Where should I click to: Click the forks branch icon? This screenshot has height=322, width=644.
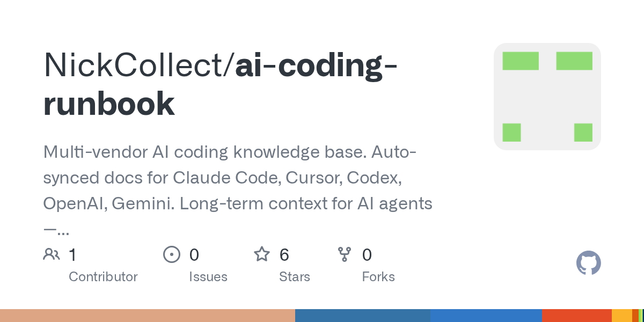coord(344,254)
